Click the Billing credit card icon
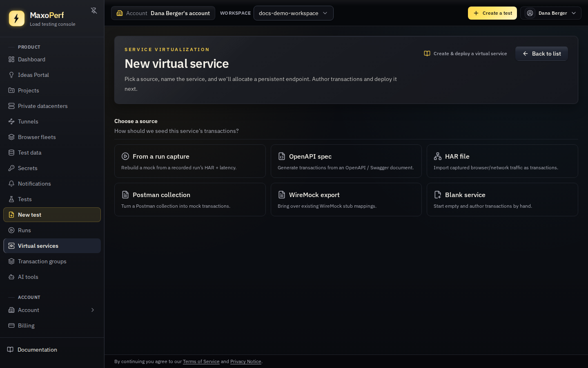Screen dimensions: 588x368 tap(11, 325)
